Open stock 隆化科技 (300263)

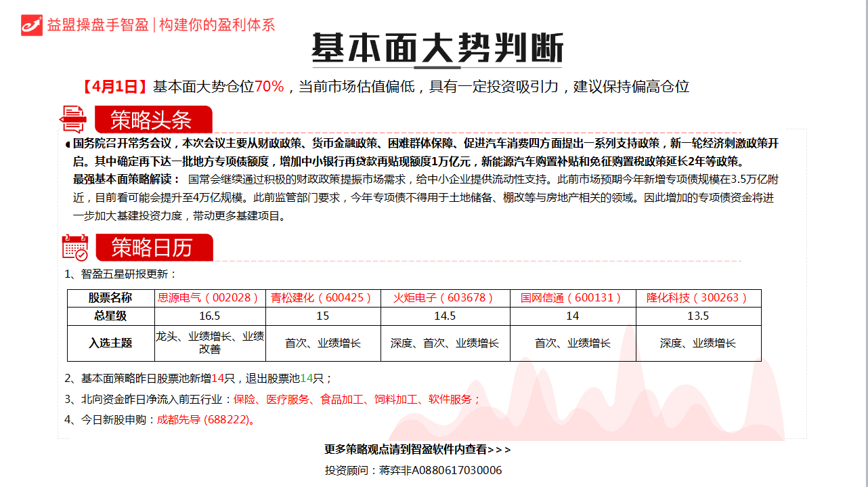697,298
